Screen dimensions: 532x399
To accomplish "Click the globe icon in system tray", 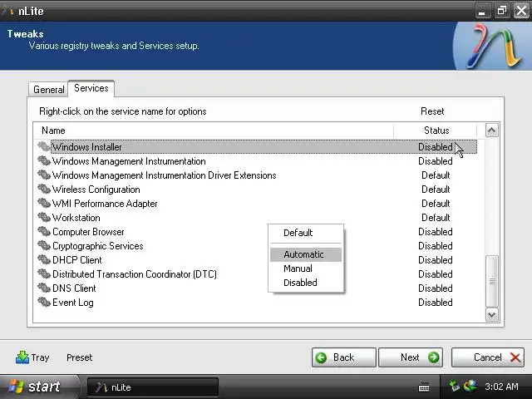I will pos(470,386).
